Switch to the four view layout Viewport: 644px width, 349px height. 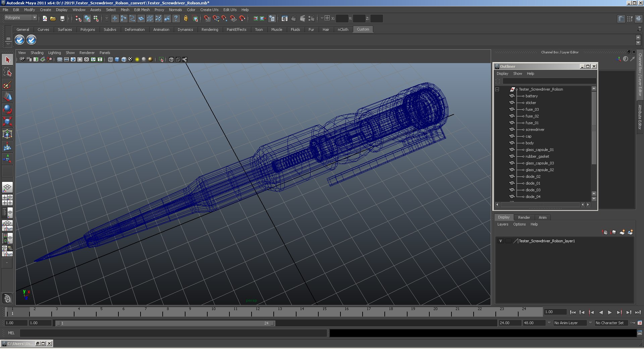7,200
